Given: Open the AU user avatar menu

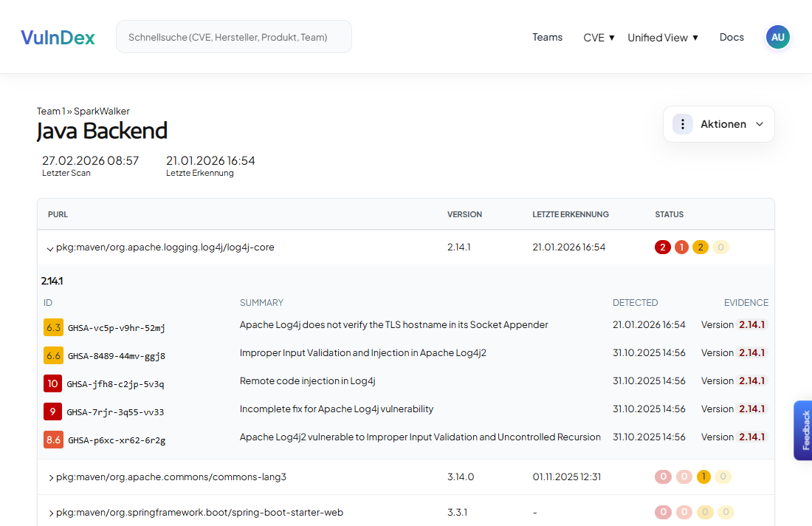Looking at the screenshot, I should point(777,37).
